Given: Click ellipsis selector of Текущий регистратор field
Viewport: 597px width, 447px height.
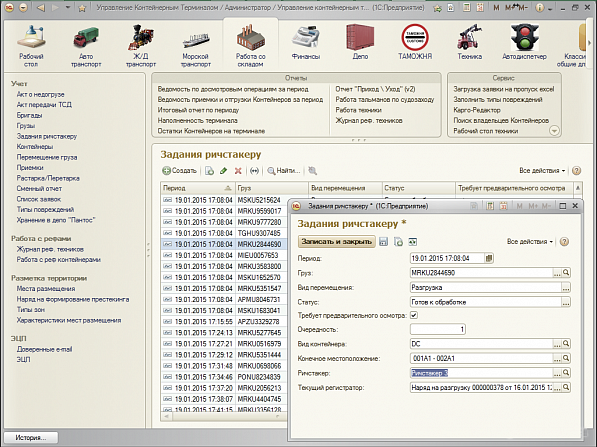Looking at the screenshot, I should [x=557, y=388].
